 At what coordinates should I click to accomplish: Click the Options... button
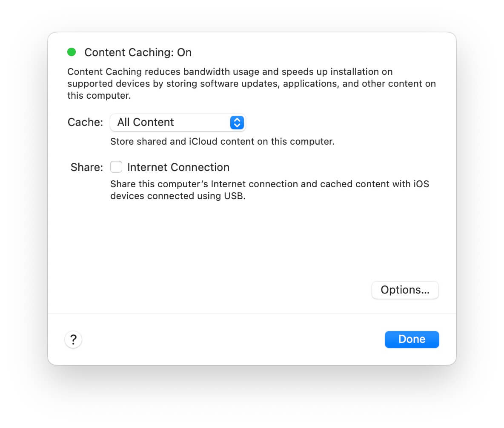[x=405, y=290]
